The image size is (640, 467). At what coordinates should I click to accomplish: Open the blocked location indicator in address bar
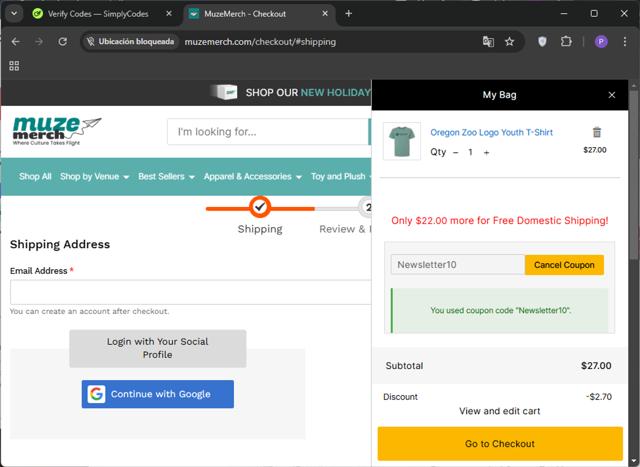131,42
